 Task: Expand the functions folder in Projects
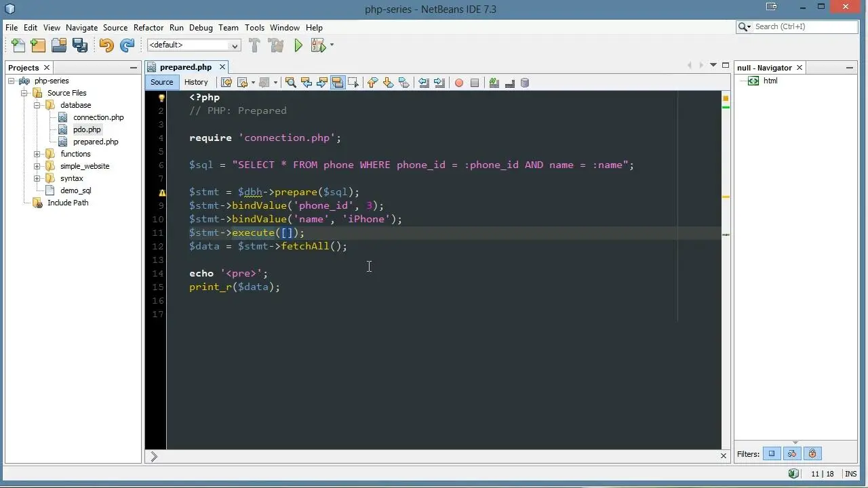click(37, 154)
